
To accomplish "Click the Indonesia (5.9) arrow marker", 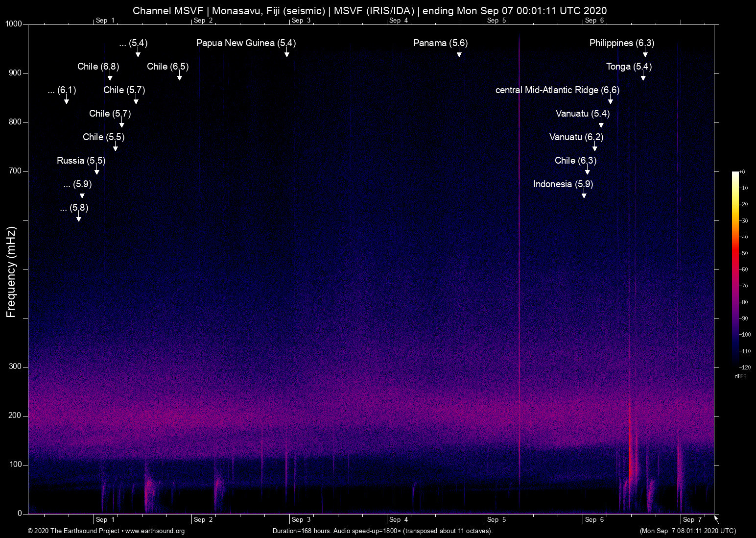I will [x=583, y=196].
